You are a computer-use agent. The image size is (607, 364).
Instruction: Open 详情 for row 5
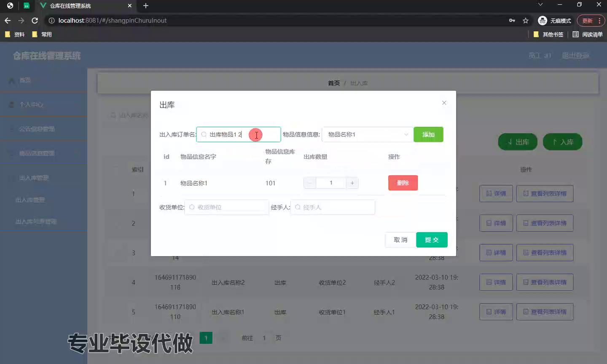click(496, 311)
